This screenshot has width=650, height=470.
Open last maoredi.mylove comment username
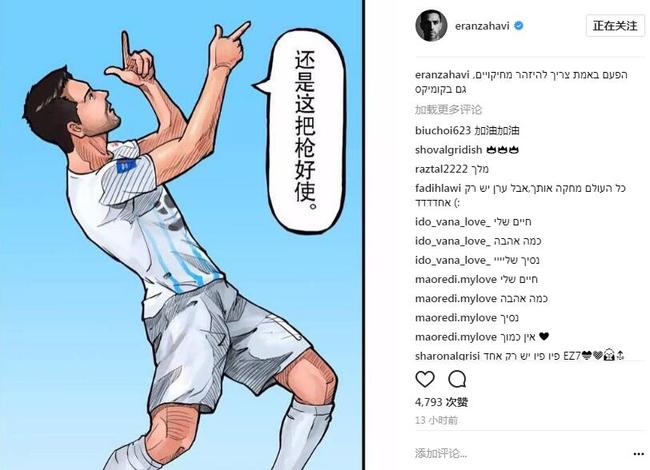click(456, 337)
